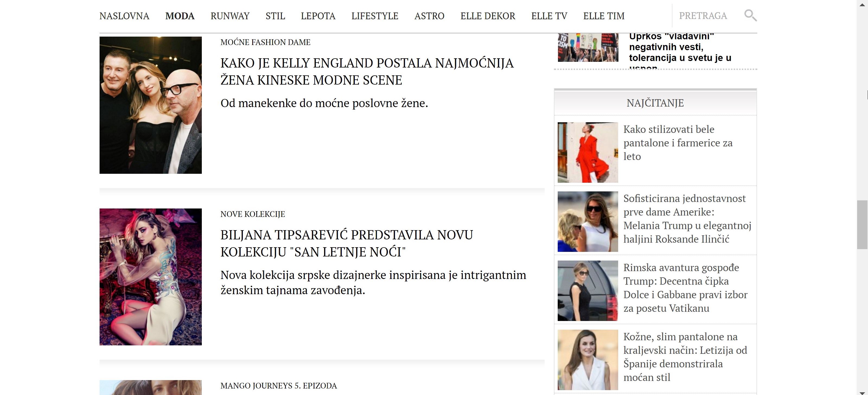The image size is (868, 395).
Task: Click the MOĆNE FASHION DAME category label
Action: (x=266, y=42)
